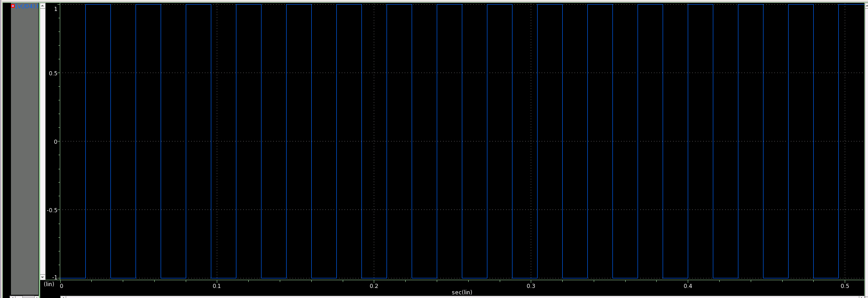868x298 pixels.
Task: Click the x-axis label 0.2
Action: coord(374,286)
